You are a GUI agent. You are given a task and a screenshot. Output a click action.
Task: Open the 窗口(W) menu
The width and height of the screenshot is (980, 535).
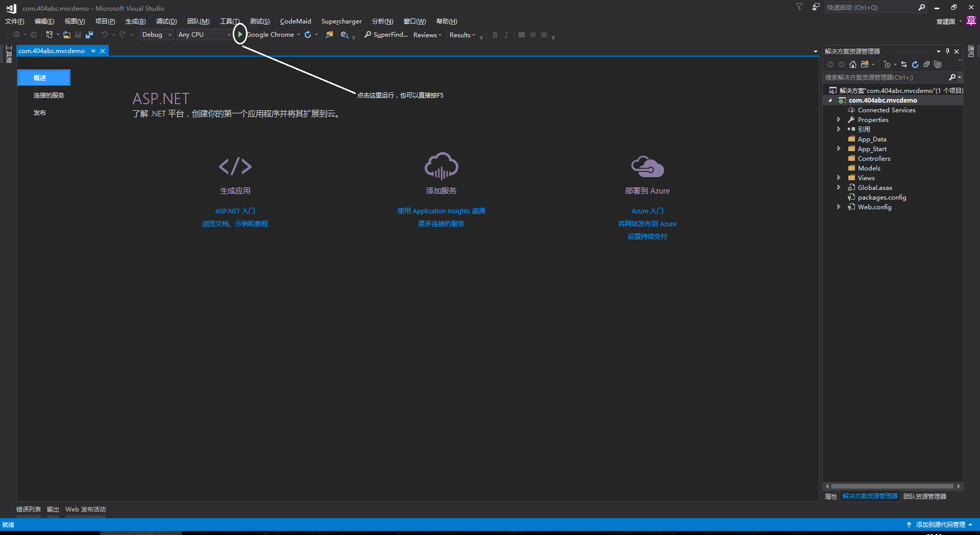[x=414, y=21]
